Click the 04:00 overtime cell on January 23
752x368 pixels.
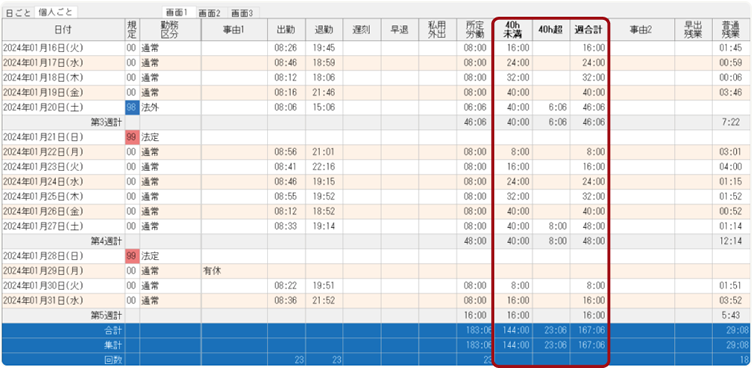(x=731, y=167)
